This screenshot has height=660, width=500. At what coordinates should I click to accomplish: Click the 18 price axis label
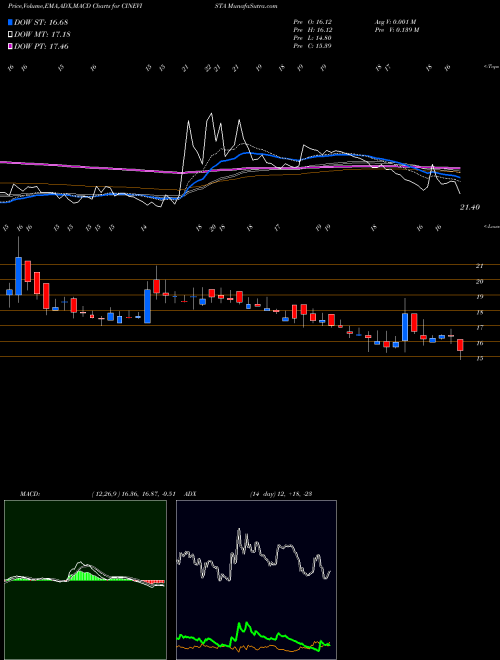(x=479, y=313)
